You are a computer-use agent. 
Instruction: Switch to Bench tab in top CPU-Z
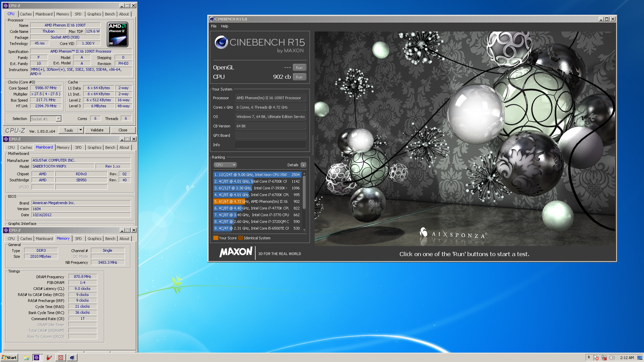(110, 14)
